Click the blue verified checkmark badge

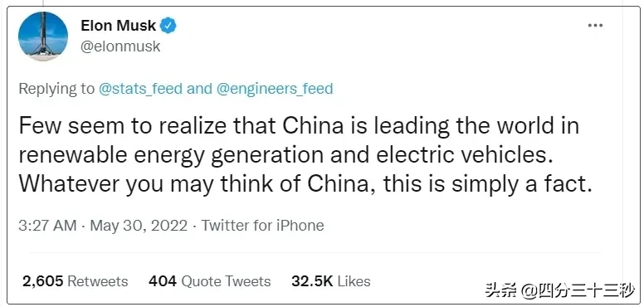pos(168,26)
